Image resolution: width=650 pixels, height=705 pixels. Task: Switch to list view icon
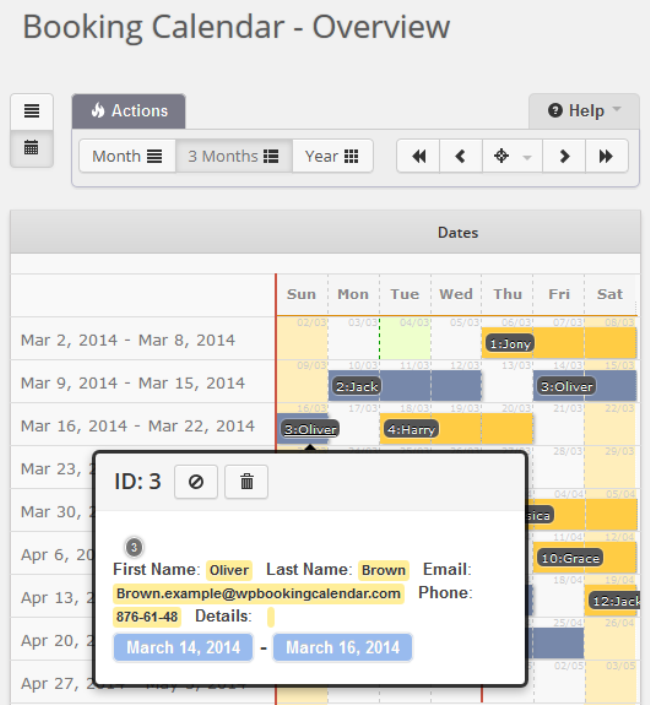pos(32,111)
